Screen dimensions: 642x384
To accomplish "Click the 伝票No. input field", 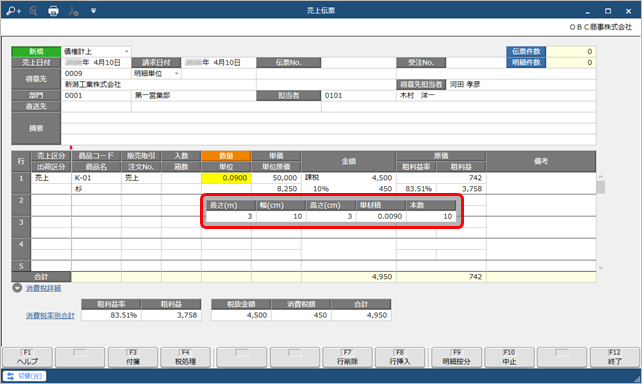I will point(358,63).
